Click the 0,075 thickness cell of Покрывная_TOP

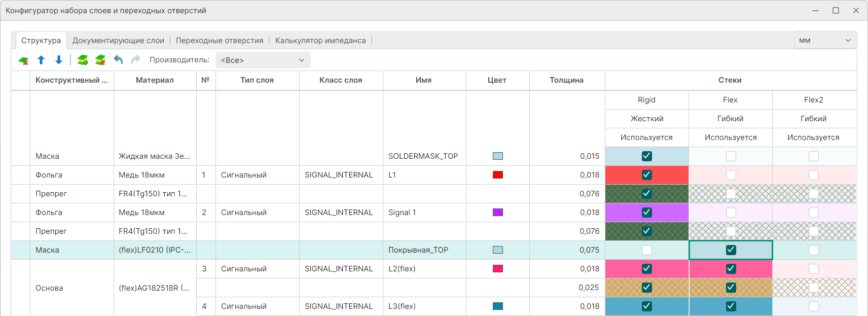tap(567, 250)
